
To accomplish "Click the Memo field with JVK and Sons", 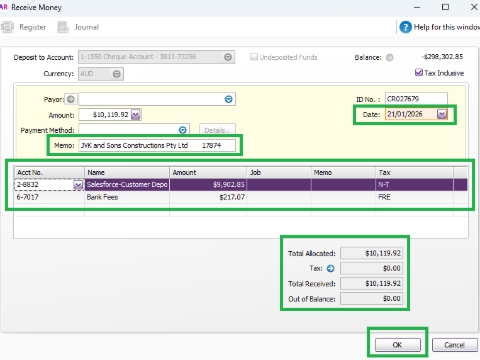I will pos(157,145).
